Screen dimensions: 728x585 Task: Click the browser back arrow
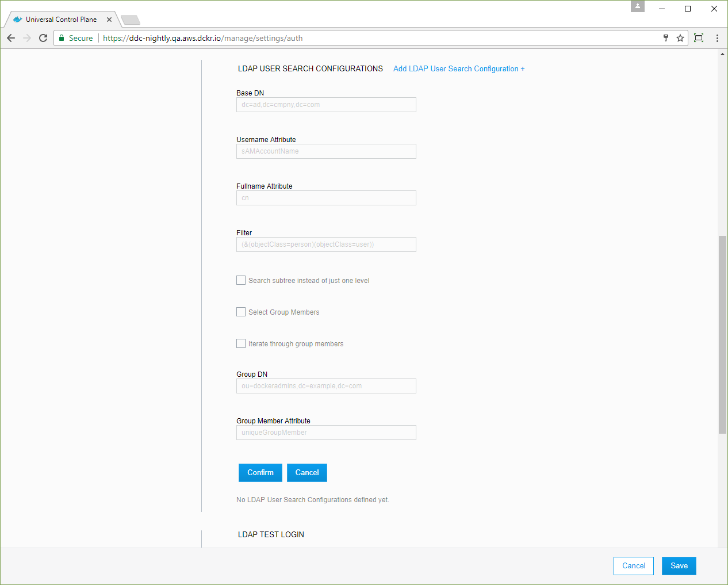click(11, 38)
